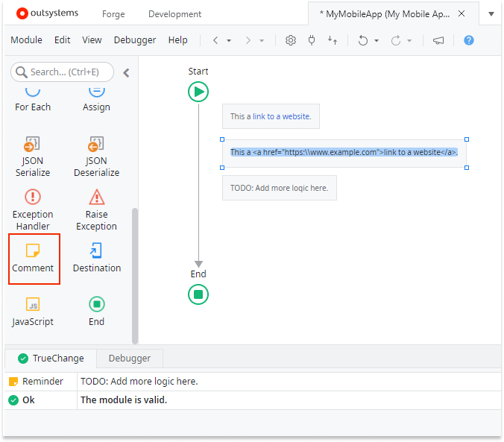The width and height of the screenshot is (504, 442).
Task: Pick the Raise Exception tool
Action: 96,208
